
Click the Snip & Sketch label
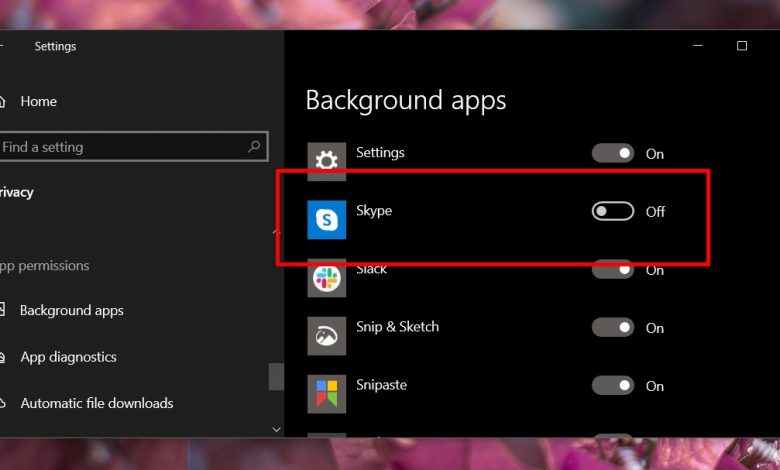point(397,327)
